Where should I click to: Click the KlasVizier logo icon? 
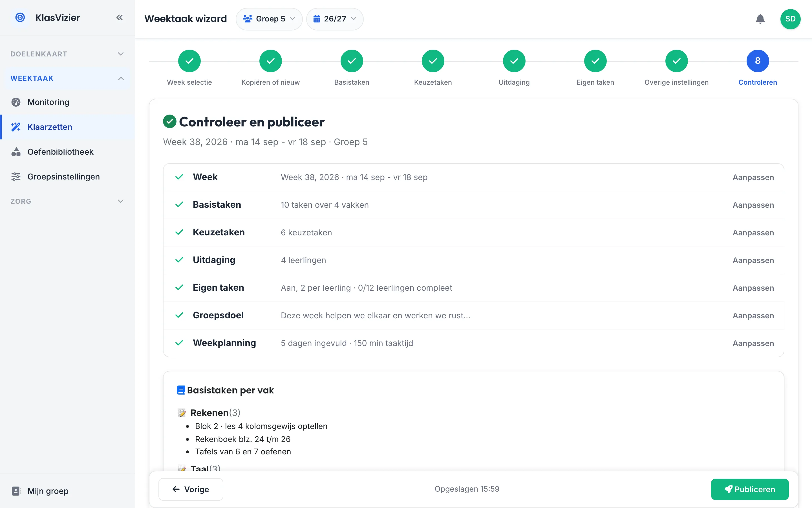20,17
